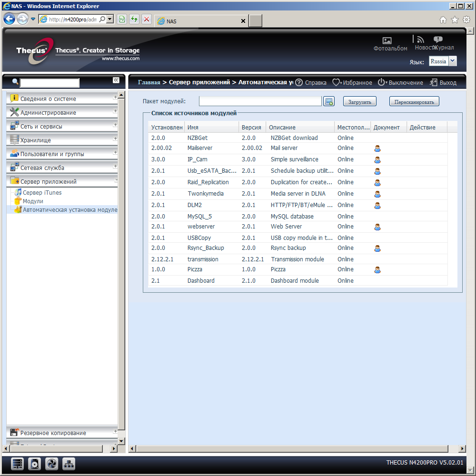Open Выключение shutdown menu
This screenshot has height=476, width=476.
(x=400, y=82)
